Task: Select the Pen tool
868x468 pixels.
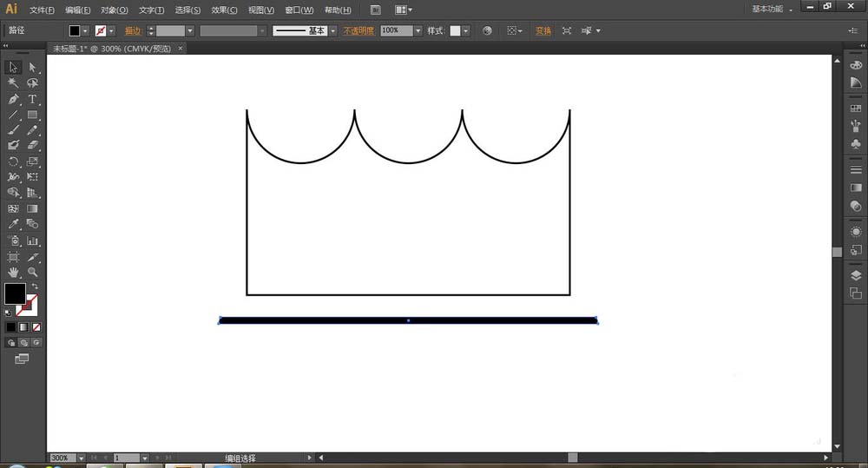Action: pos(13,99)
